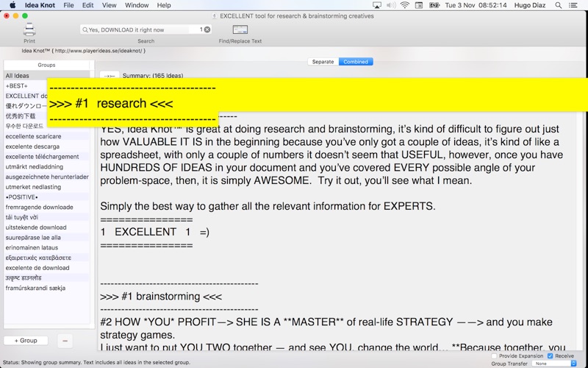Viewport: 588px width, 368px height.
Task: Click the date and time in menu bar
Action: tap(476, 5)
